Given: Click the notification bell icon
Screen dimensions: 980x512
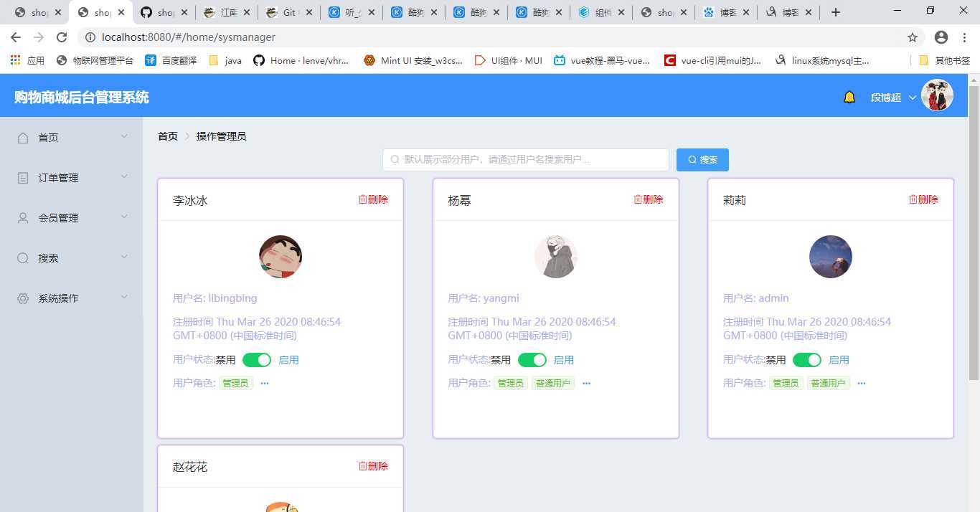Looking at the screenshot, I should (x=849, y=98).
